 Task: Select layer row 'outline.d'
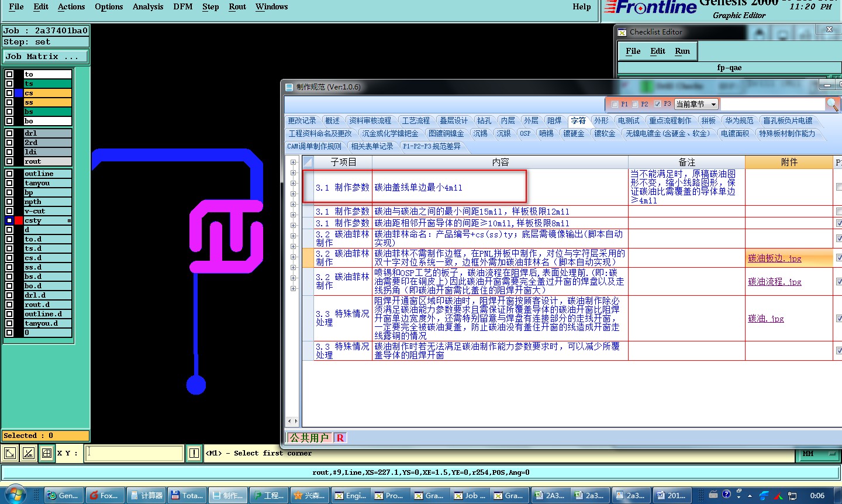pyautogui.click(x=47, y=314)
